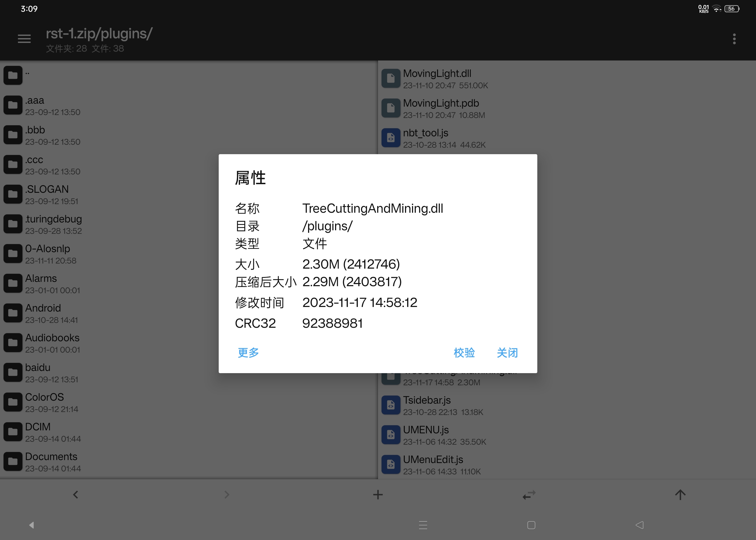Select file name TreeCuttingAndMining.dll in dialog
This screenshot has height=540, width=756.
(373, 208)
